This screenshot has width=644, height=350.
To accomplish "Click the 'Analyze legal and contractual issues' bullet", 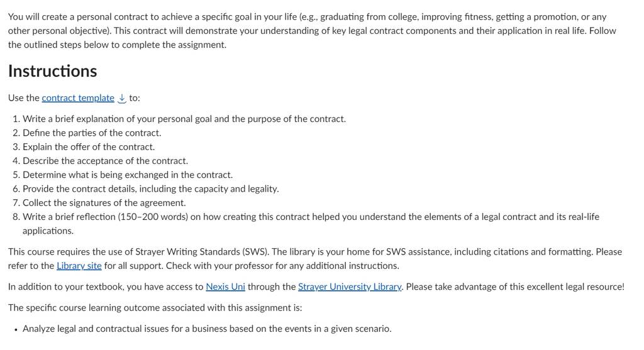I will coord(207,328).
